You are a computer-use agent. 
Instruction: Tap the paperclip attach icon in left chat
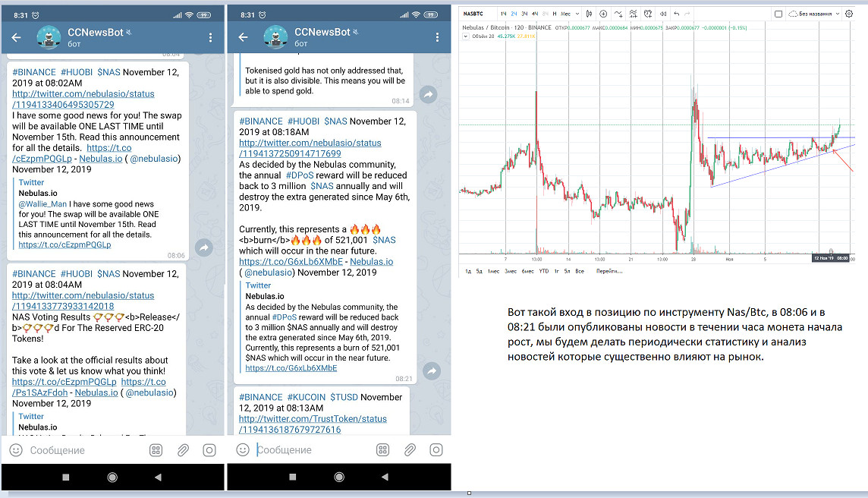tap(183, 450)
